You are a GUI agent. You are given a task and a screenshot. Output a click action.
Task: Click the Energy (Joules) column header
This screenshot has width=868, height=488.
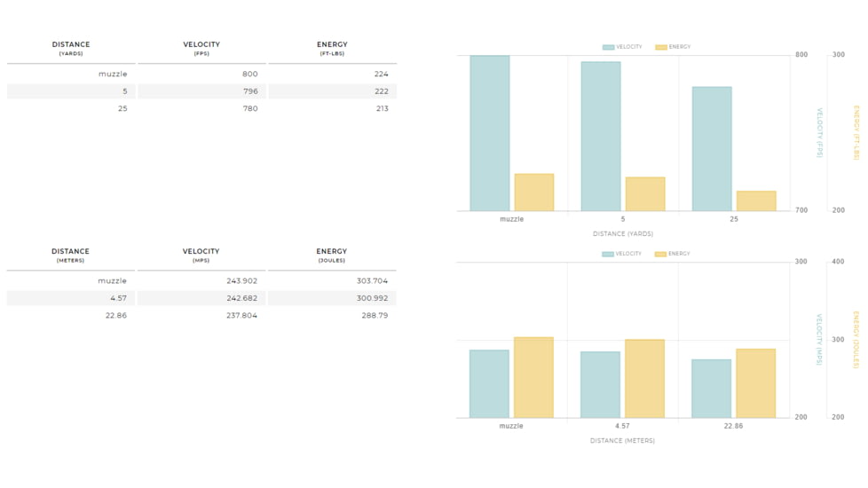[x=332, y=255]
